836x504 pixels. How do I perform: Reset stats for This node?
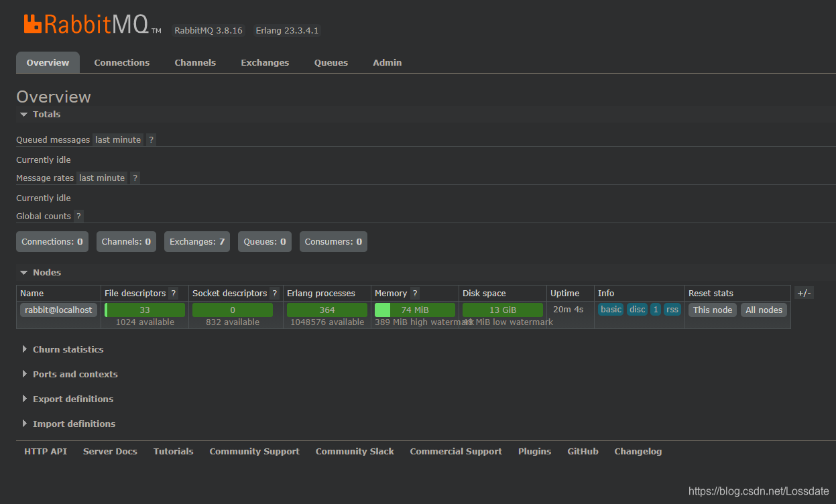click(713, 310)
